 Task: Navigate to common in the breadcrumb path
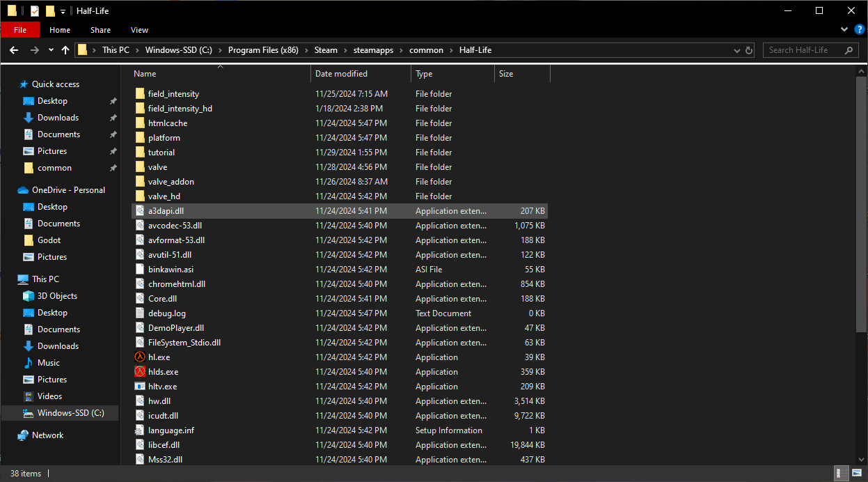point(426,50)
